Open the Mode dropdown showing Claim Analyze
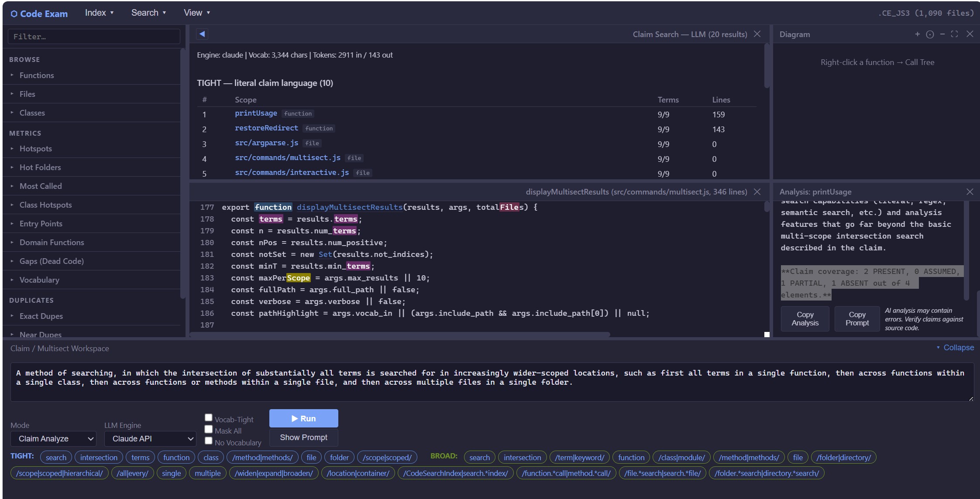 [54, 438]
